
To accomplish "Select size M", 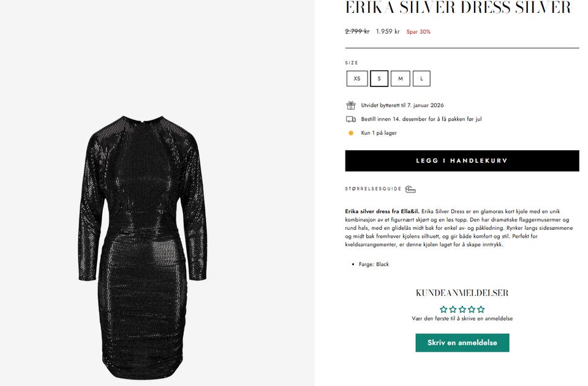I will pos(401,78).
